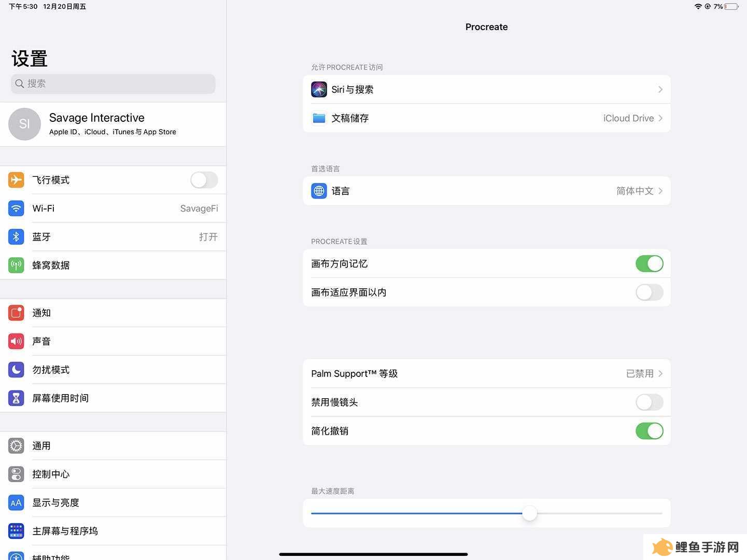Enable 禁用慢镜头 switch
The width and height of the screenshot is (747, 560).
point(650,402)
